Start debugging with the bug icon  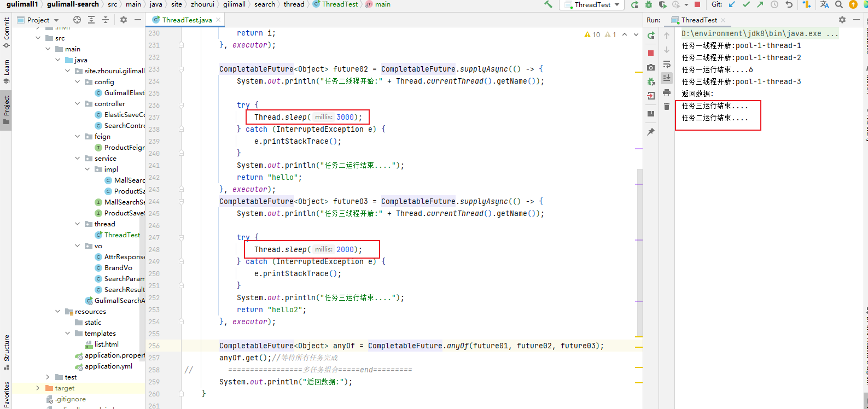coord(649,4)
